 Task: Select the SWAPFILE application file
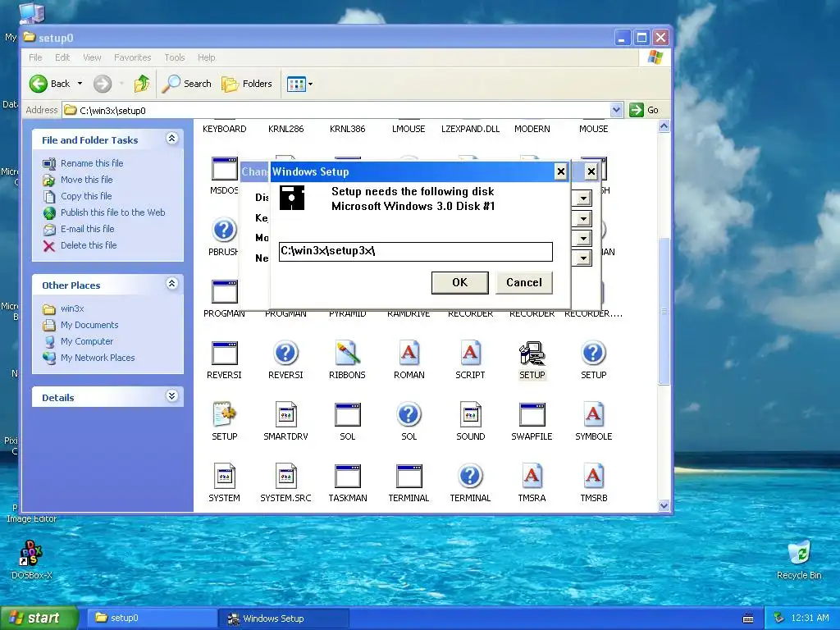(x=532, y=415)
